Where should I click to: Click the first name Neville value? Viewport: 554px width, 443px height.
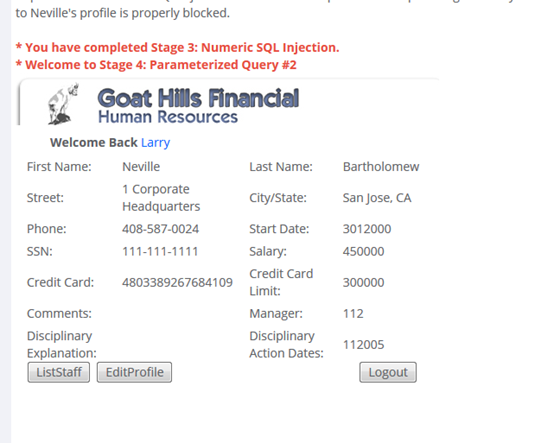coord(141,166)
